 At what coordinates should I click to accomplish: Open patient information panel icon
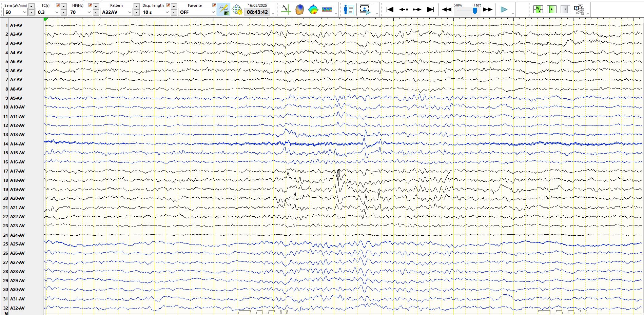coord(349,9)
